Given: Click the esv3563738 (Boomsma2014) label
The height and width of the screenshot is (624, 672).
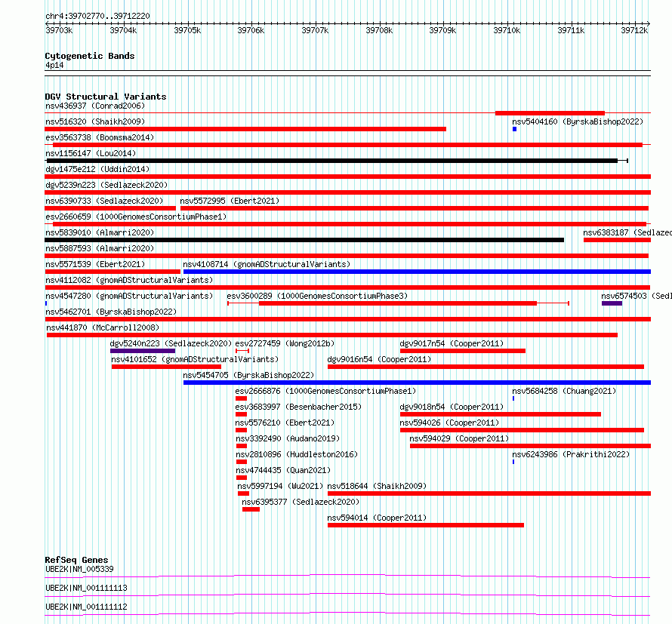Looking at the screenshot, I should (100, 137).
